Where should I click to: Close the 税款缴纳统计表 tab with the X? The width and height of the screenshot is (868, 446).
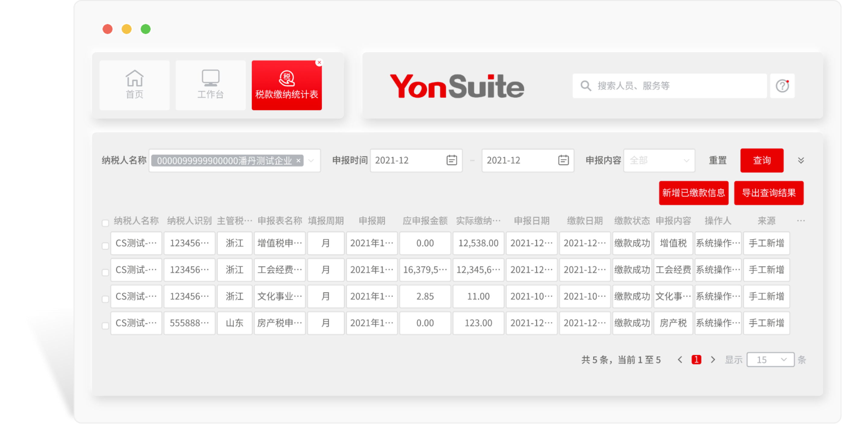(x=319, y=62)
